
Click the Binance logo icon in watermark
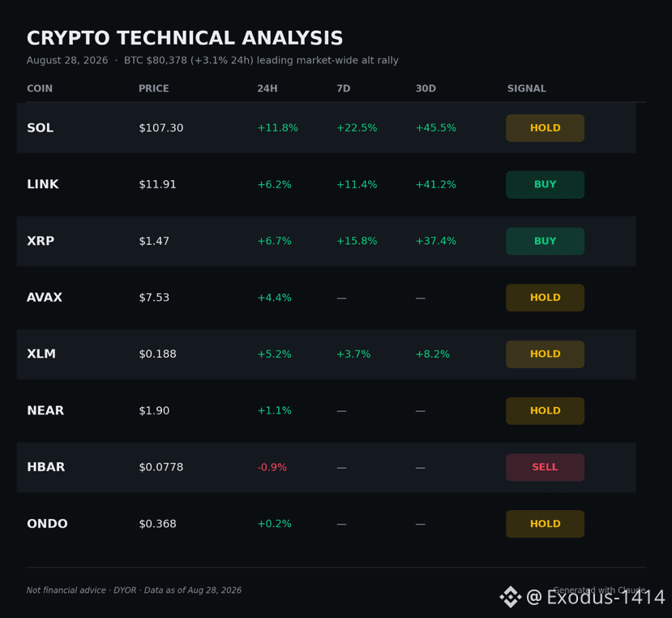(511, 597)
